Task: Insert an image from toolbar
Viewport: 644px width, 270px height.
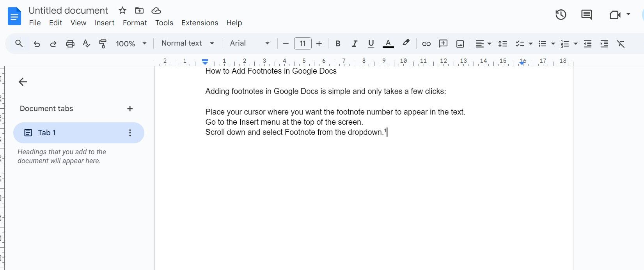Action: pyautogui.click(x=460, y=44)
